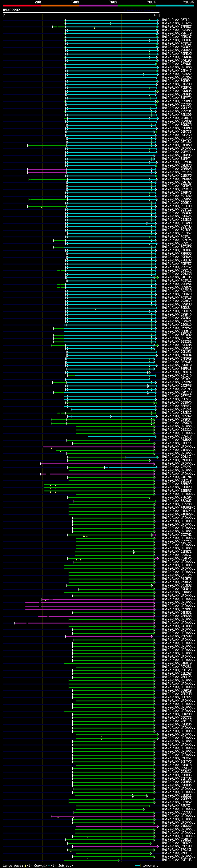Select the UniRef100_Q9UHB6-3 entry
The width and height of the screenshot is (197, 868).
(179, 782)
